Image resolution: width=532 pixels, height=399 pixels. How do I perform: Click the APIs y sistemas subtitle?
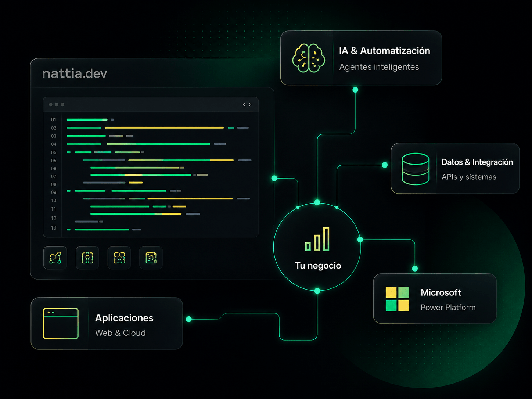pyautogui.click(x=469, y=177)
